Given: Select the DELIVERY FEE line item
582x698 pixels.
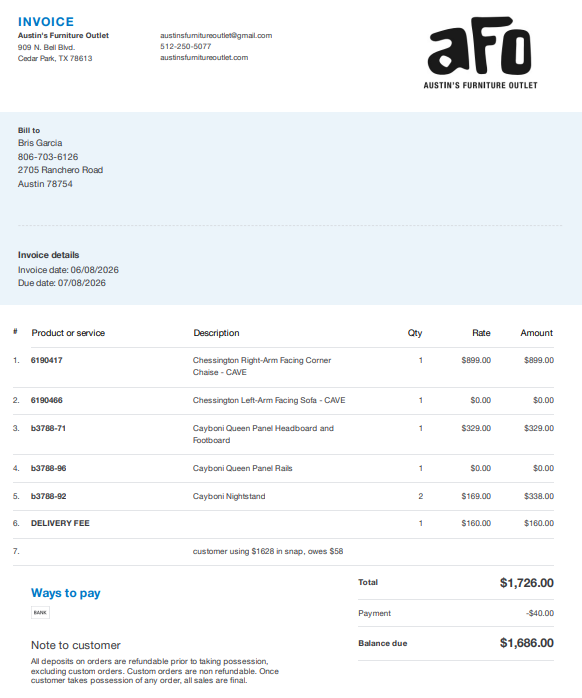Looking at the screenshot, I should pos(60,524).
